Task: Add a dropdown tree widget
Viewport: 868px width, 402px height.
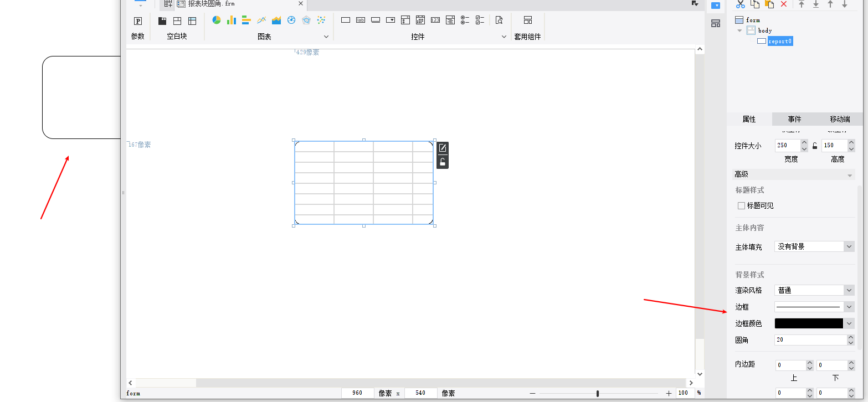Action: point(450,20)
